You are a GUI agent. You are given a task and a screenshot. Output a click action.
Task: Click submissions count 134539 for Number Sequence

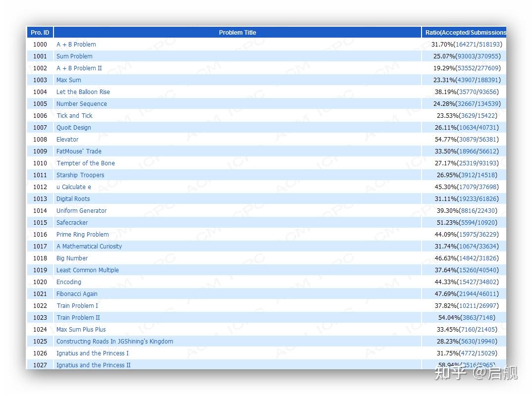click(x=487, y=104)
